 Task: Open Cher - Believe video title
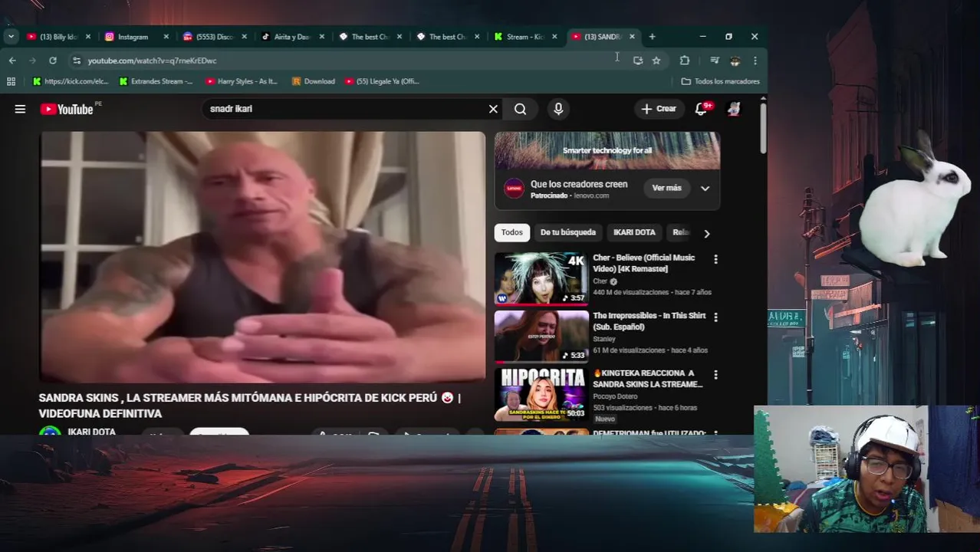pyautogui.click(x=644, y=263)
